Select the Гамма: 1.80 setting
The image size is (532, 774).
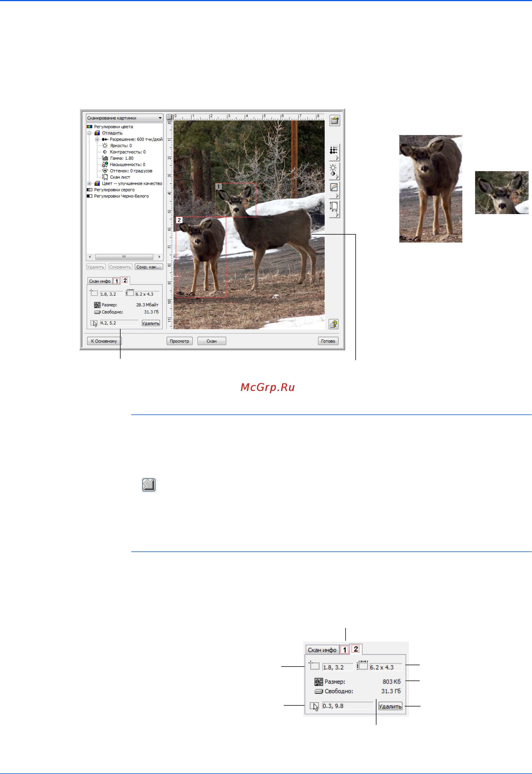point(122,158)
